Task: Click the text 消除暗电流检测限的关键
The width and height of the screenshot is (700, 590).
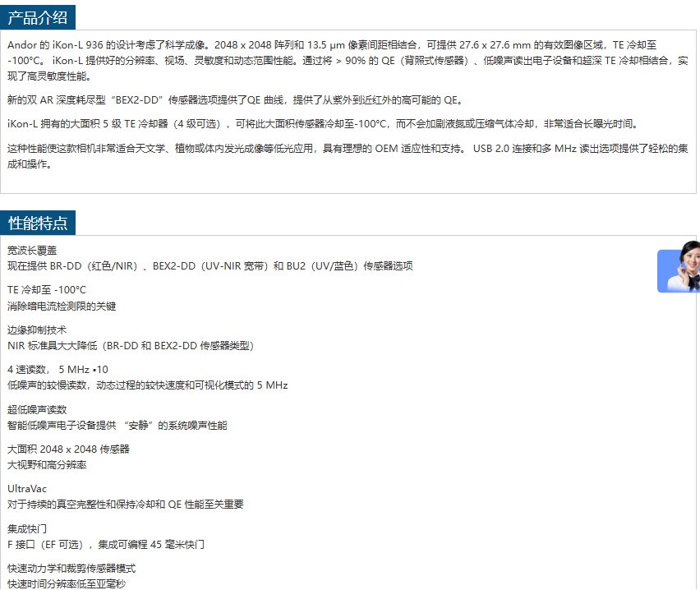Action: 62,307
